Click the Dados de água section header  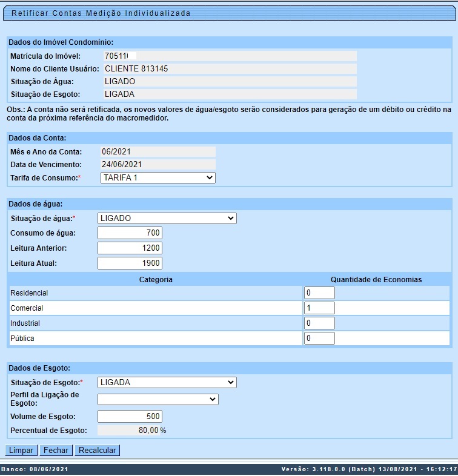[x=36, y=204]
